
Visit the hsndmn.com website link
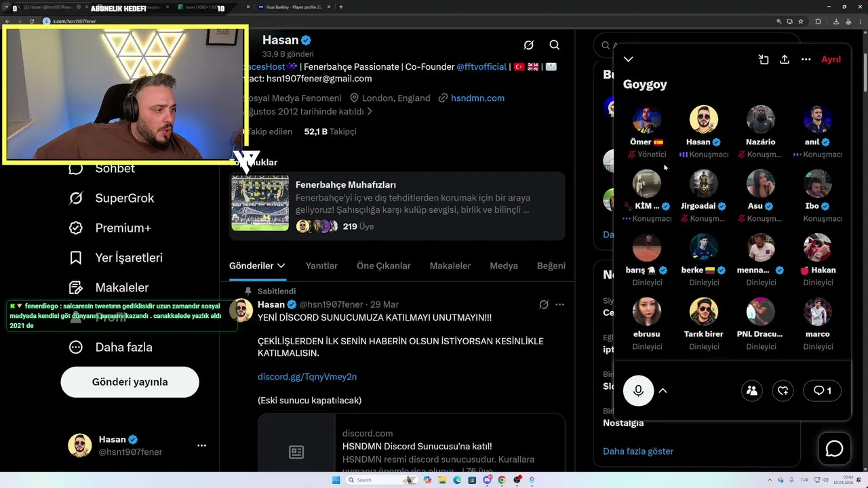(x=477, y=98)
